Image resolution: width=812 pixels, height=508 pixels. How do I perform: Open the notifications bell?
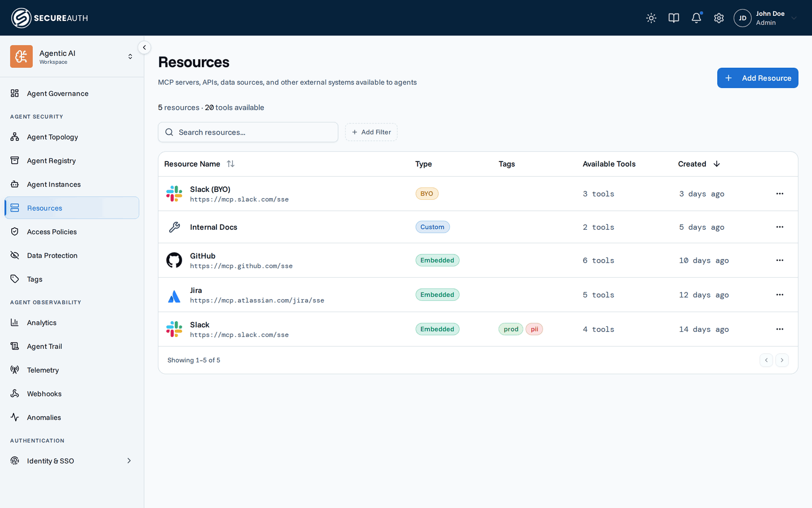[x=696, y=18]
